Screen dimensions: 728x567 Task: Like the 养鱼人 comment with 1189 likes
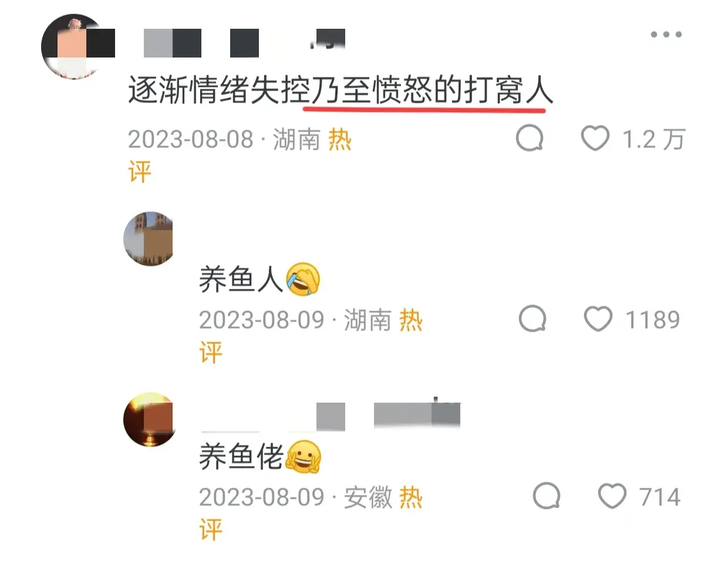pos(598,319)
